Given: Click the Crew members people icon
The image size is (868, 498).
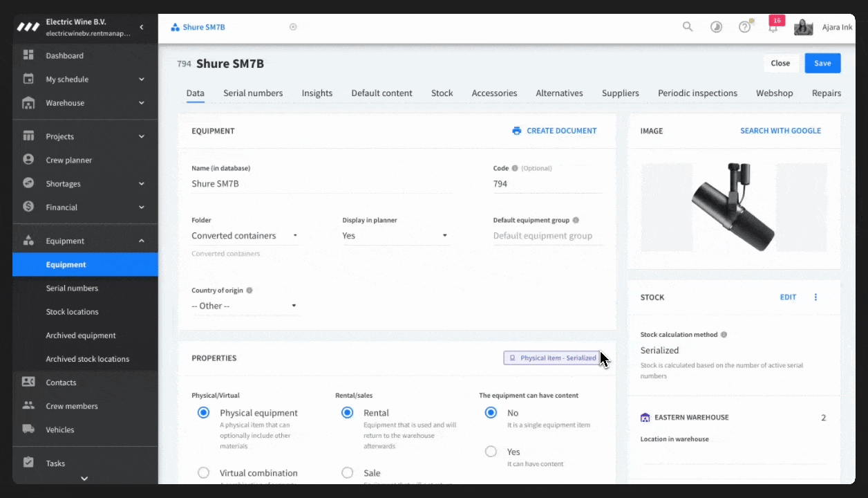Looking at the screenshot, I should tap(28, 405).
